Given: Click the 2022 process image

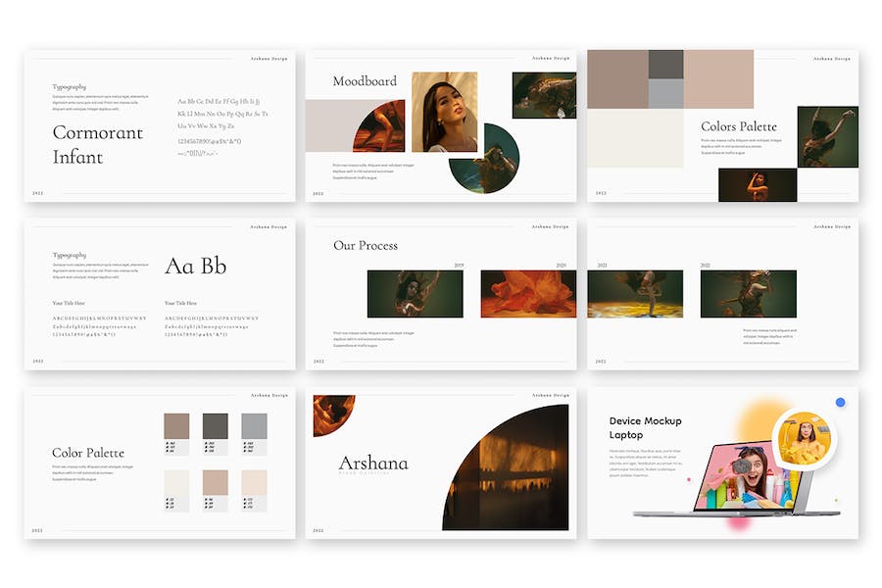Looking at the screenshot, I should pos(748,294).
